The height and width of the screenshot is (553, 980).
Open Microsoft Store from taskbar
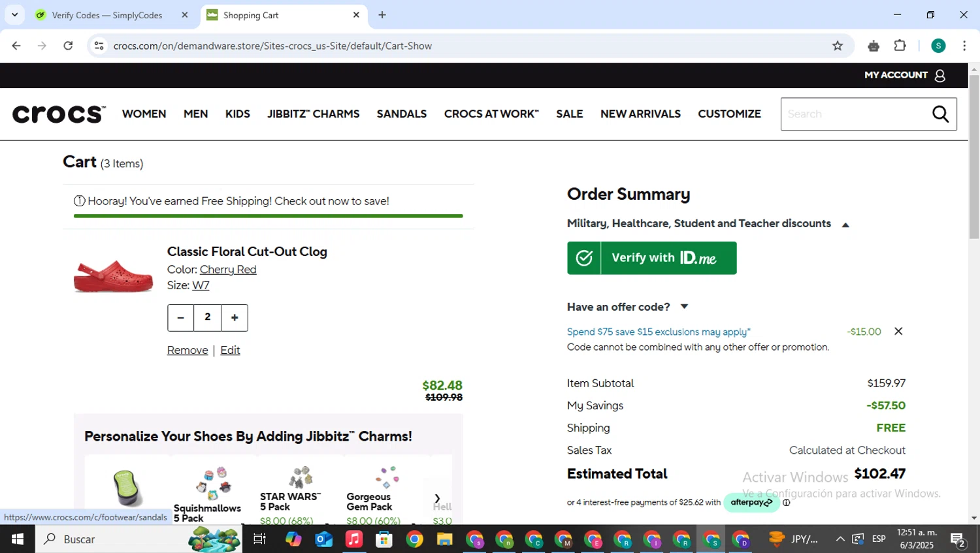[x=384, y=539]
